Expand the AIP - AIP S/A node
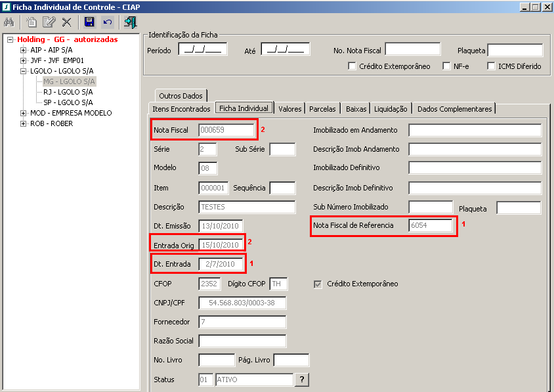This screenshot has height=392, width=554. point(24,50)
